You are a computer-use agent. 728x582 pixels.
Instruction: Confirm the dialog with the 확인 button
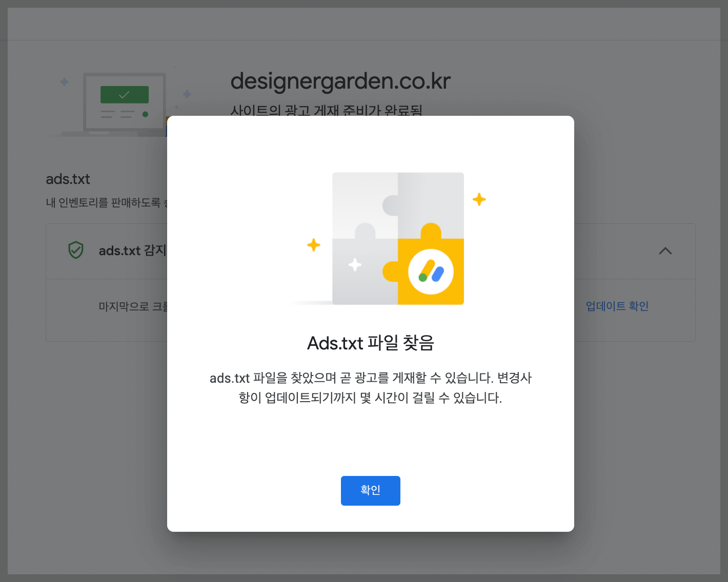[x=370, y=490]
